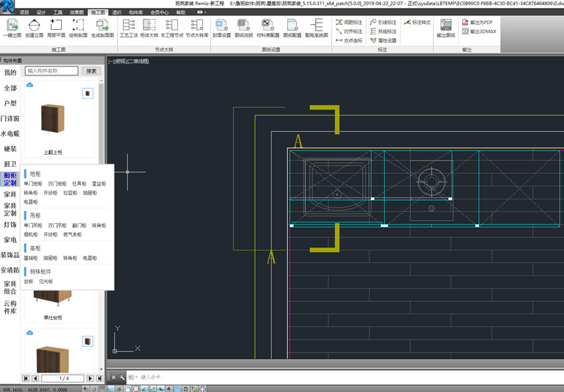
Task: Click the page number field 1 / 4
Action: [x=63, y=378]
